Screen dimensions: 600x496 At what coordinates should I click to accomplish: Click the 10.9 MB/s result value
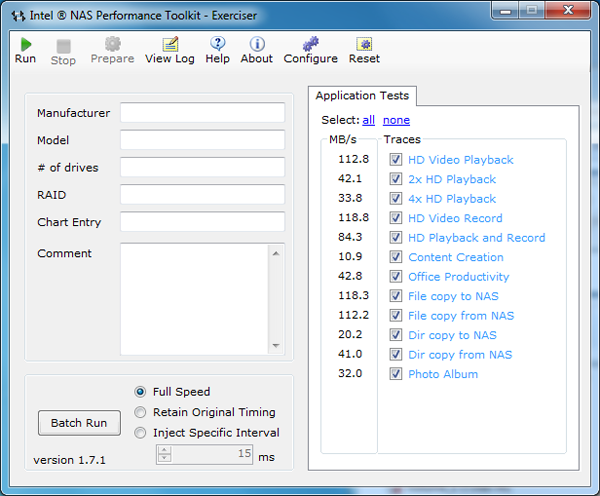point(350,256)
